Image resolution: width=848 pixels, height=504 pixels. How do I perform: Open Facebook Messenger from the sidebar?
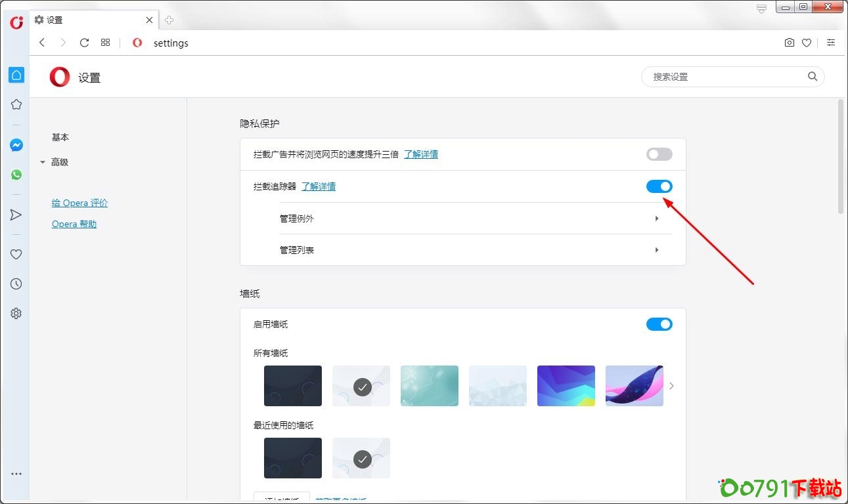[16, 146]
